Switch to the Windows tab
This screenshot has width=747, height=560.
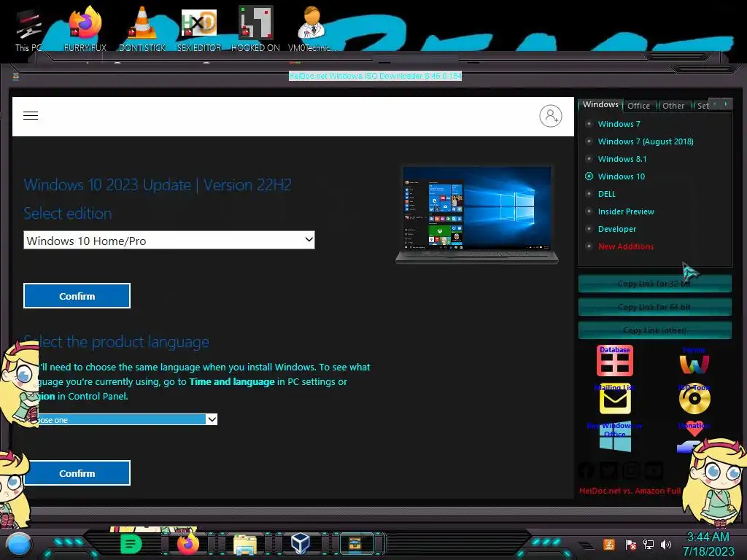600,104
